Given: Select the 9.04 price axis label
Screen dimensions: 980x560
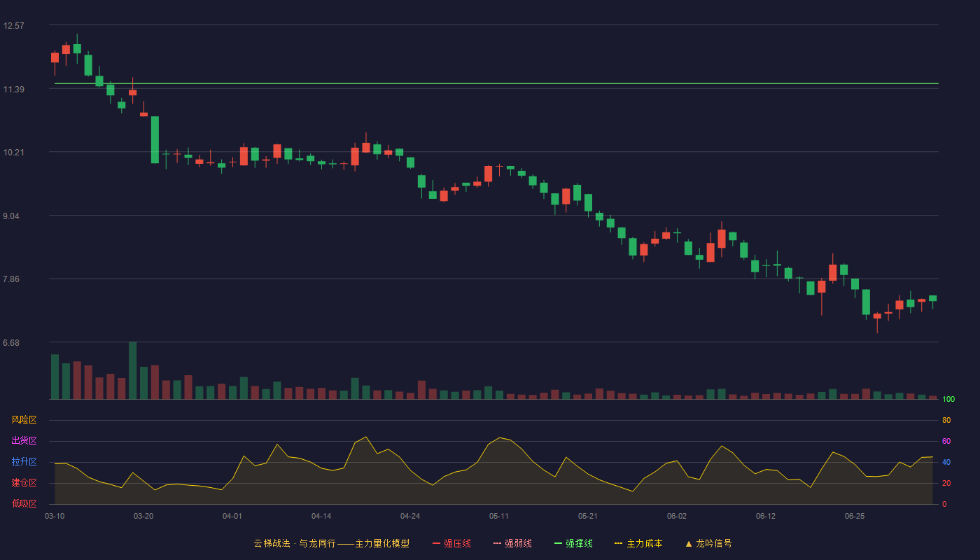Looking at the screenshot, I should [12, 216].
